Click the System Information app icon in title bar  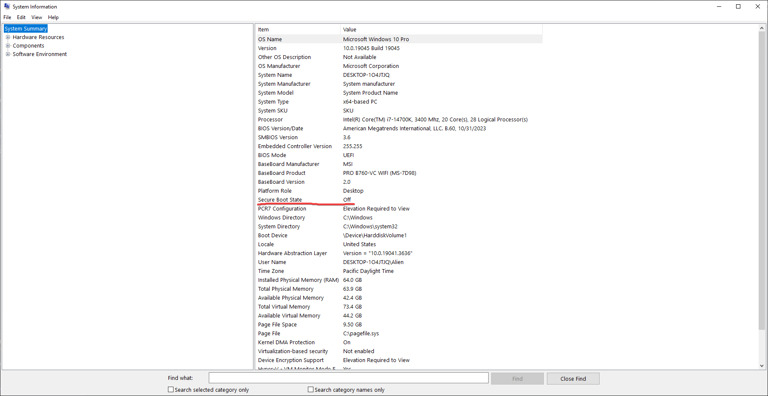pyautogui.click(x=6, y=6)
